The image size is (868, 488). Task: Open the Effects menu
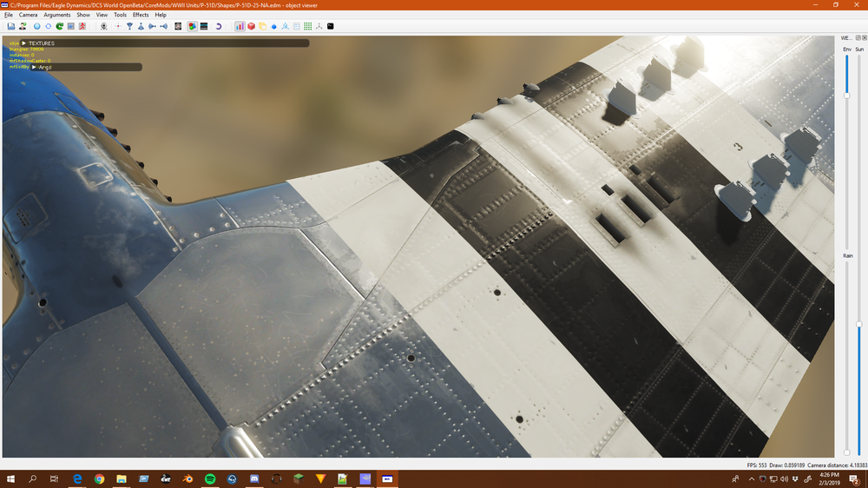pos(141,15)
